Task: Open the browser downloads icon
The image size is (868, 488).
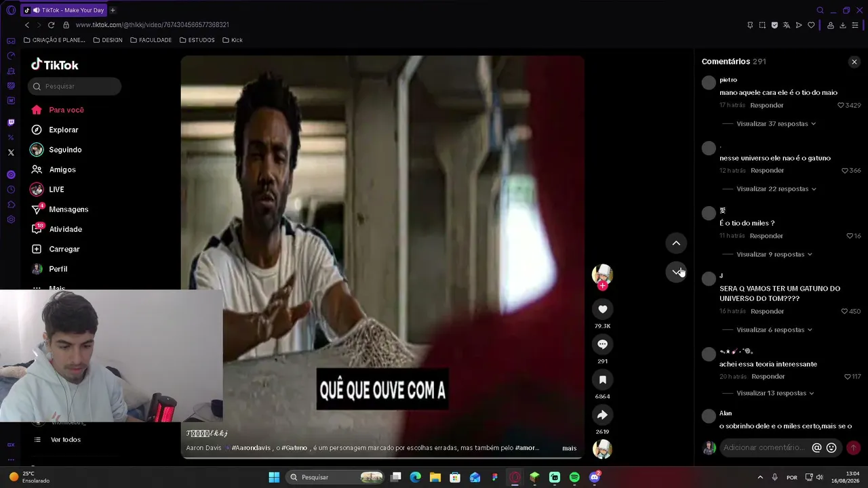Action: (x=843, y=25)
